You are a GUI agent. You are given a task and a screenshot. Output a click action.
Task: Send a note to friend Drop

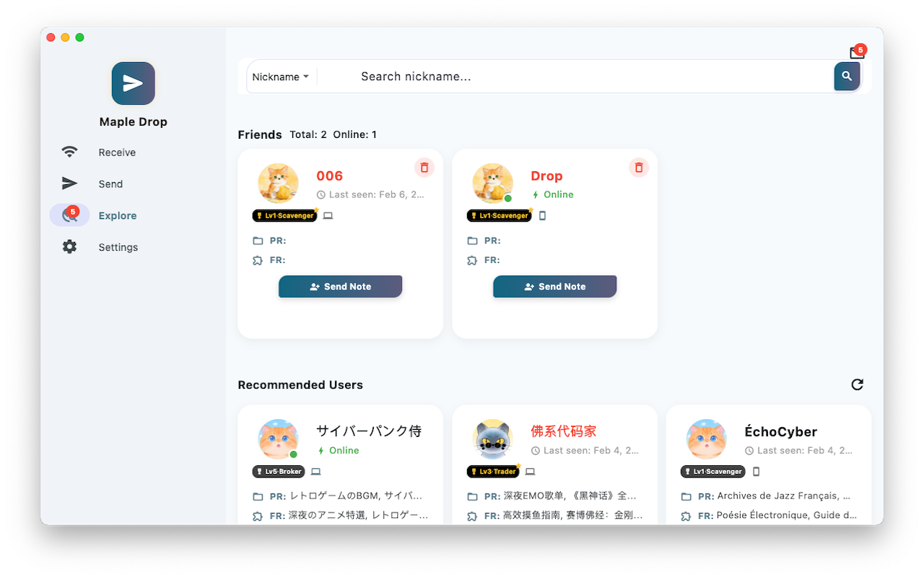(554, 286)
